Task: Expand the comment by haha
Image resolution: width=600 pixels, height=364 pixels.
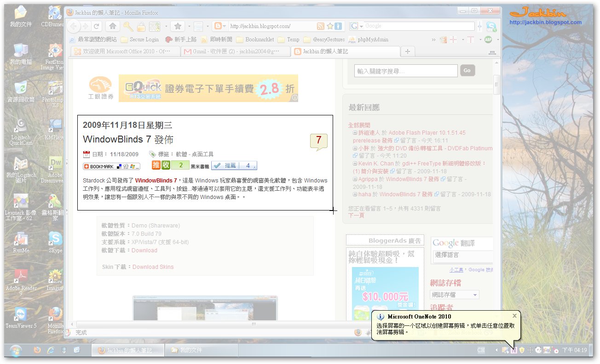Action: click(355, 194)
